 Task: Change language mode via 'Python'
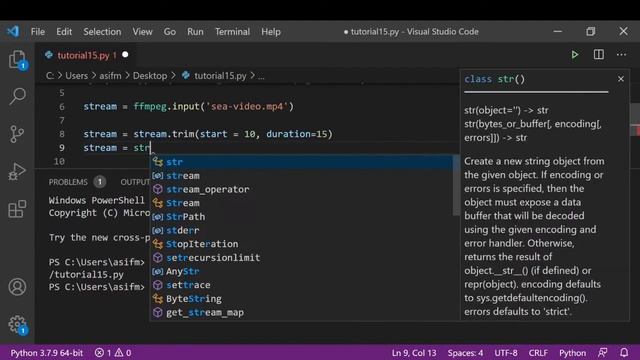(572, 353)
